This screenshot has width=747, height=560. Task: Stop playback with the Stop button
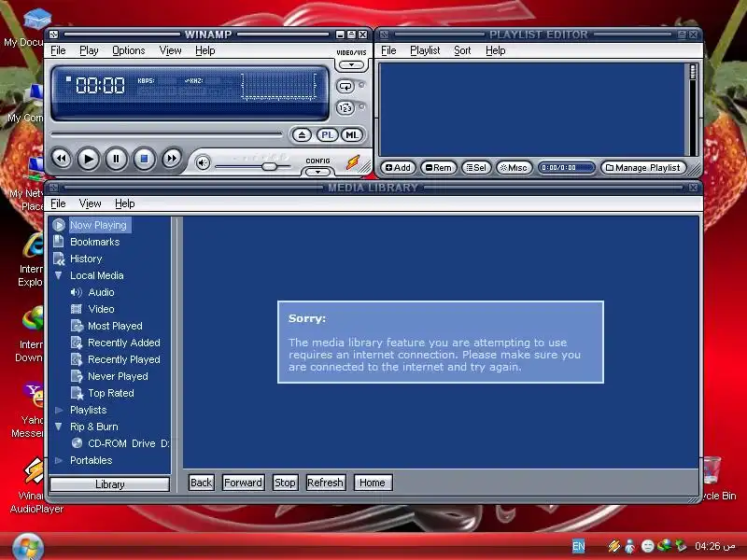point(144,159)
